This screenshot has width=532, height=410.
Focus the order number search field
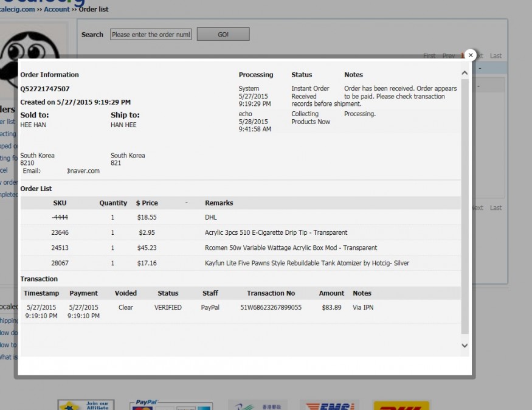point(151,35)
